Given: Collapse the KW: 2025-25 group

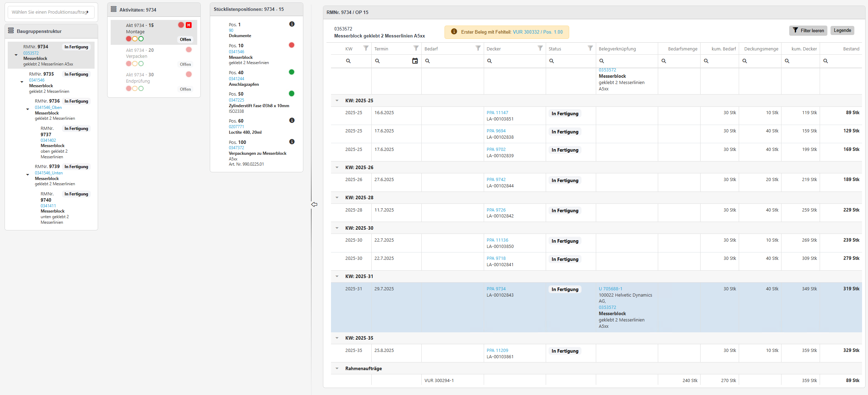Looking at the screenshot, I should [x=337, y=101].
